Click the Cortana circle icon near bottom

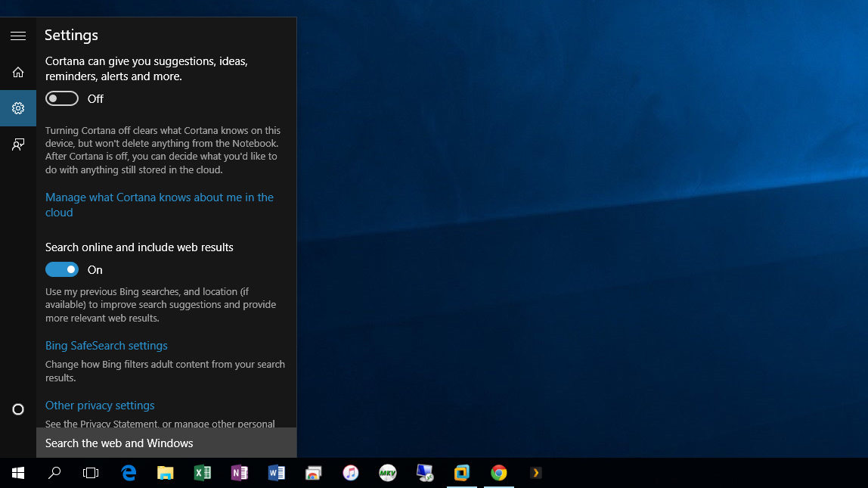pyautogui.click(x=17, y=409)
